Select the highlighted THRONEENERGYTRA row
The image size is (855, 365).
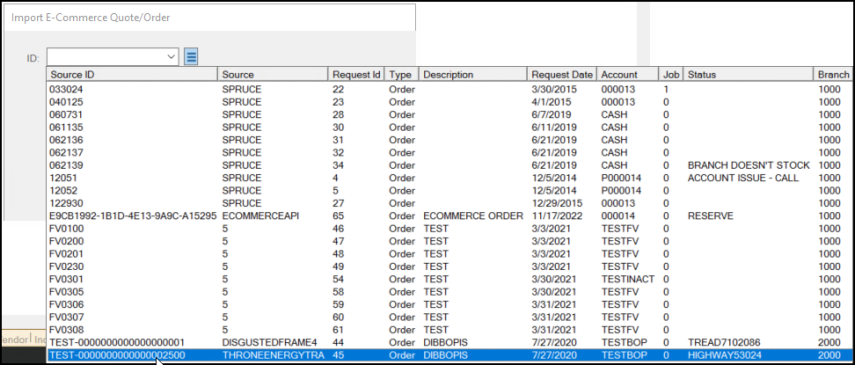click(449, 355)
